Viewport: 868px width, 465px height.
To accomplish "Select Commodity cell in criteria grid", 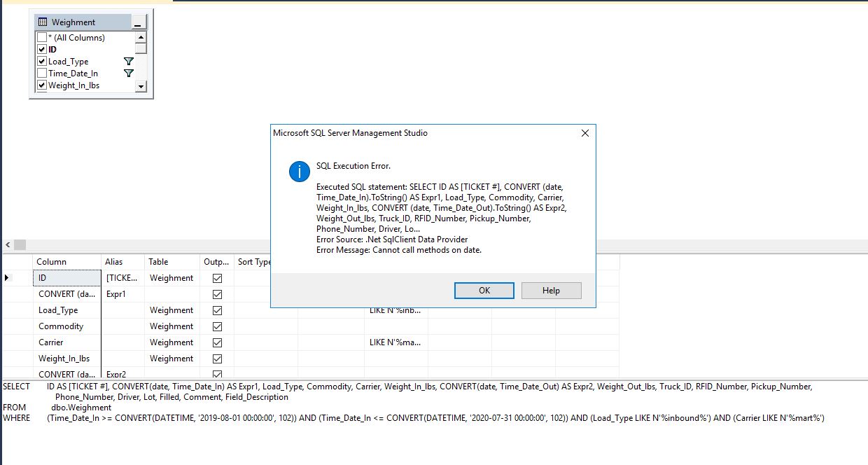I will tap(67, 326).
